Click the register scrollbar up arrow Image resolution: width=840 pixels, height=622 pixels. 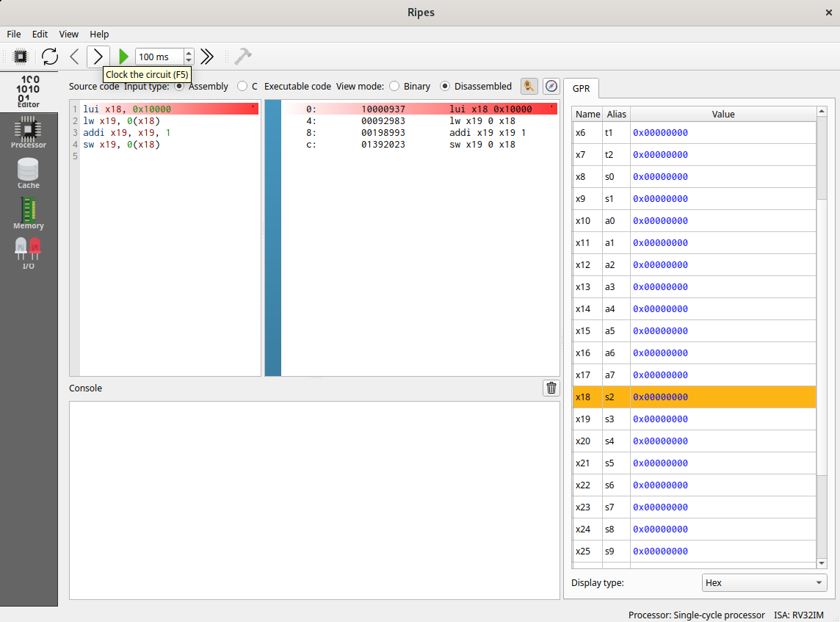(822, 112)
